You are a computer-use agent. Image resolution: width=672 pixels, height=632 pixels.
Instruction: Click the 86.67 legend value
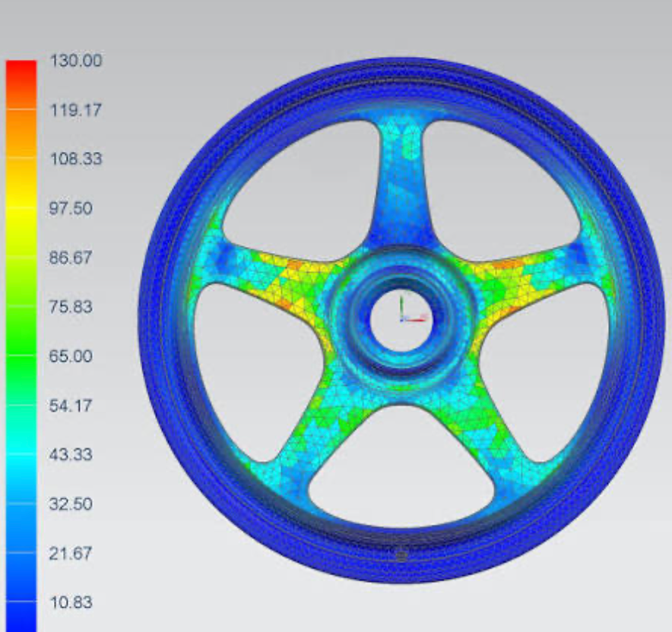click(x=71, y=258)
